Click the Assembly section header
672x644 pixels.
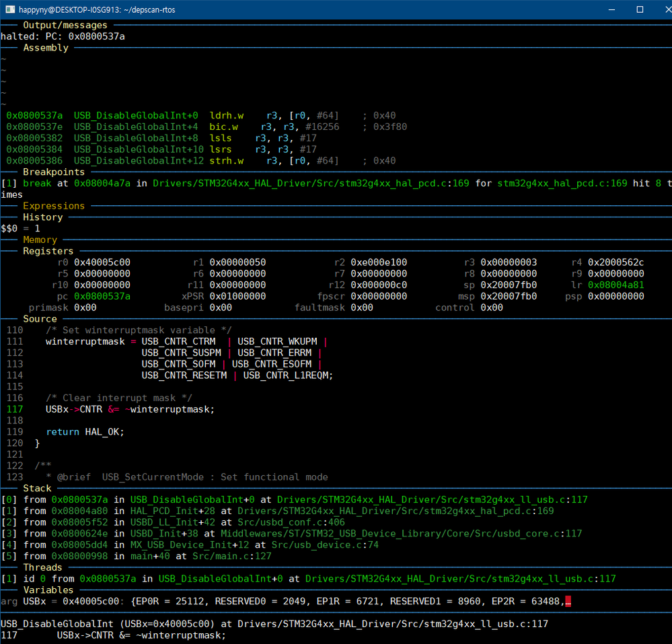(46, 48)
